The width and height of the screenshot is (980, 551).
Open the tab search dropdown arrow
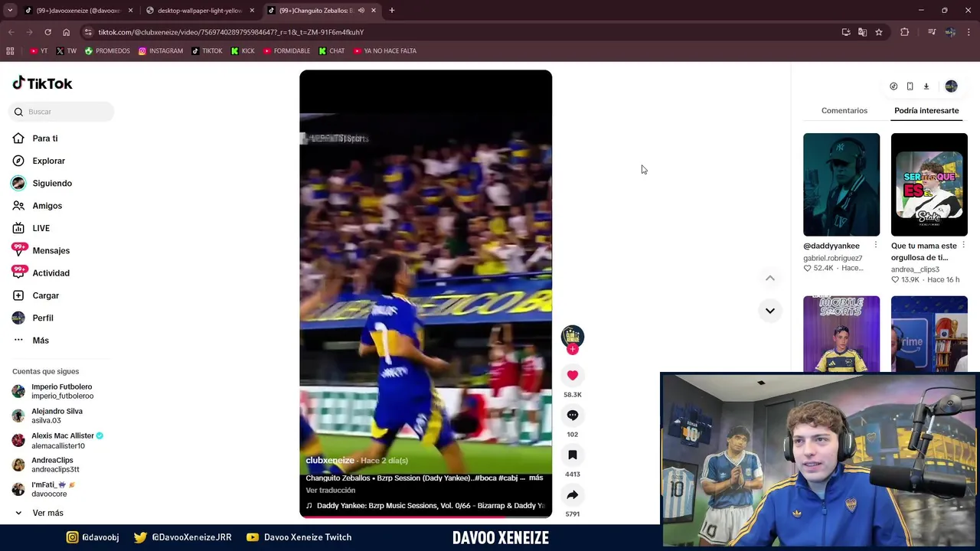(9, 11)
